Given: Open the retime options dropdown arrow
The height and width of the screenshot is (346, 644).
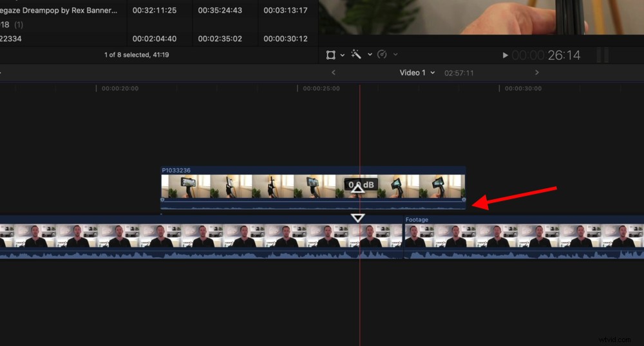Looking at the screenshot, I should click(x=395, y=54).
